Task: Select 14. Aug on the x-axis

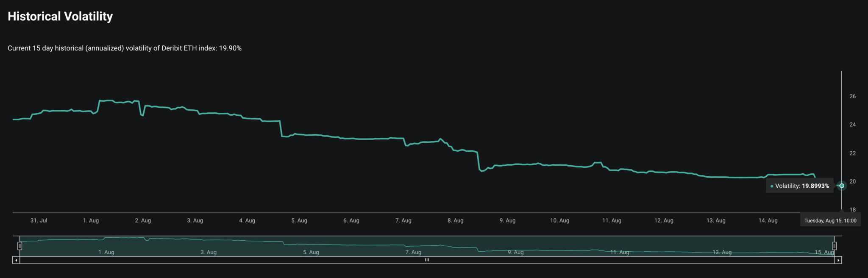Action: coord(768,220)
